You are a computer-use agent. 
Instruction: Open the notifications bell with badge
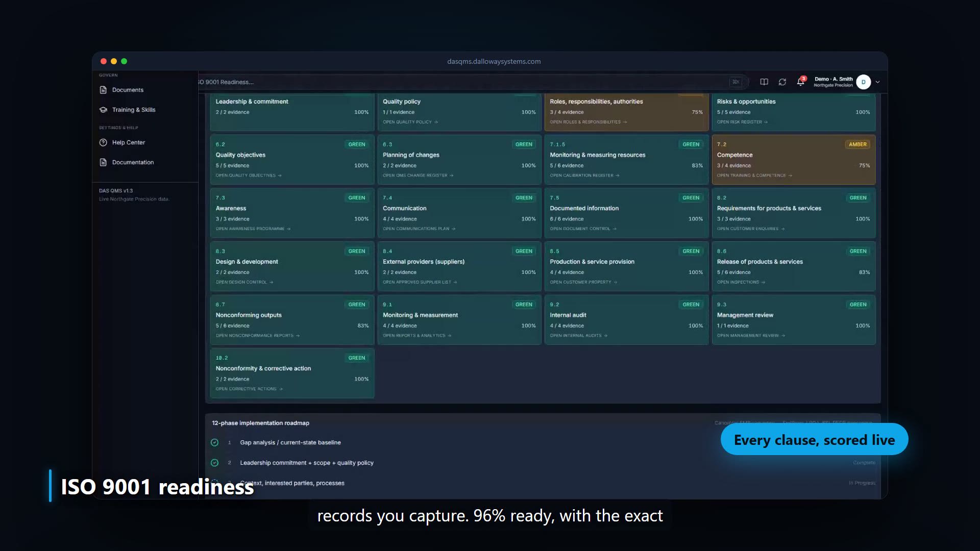[x=801, y=82]
